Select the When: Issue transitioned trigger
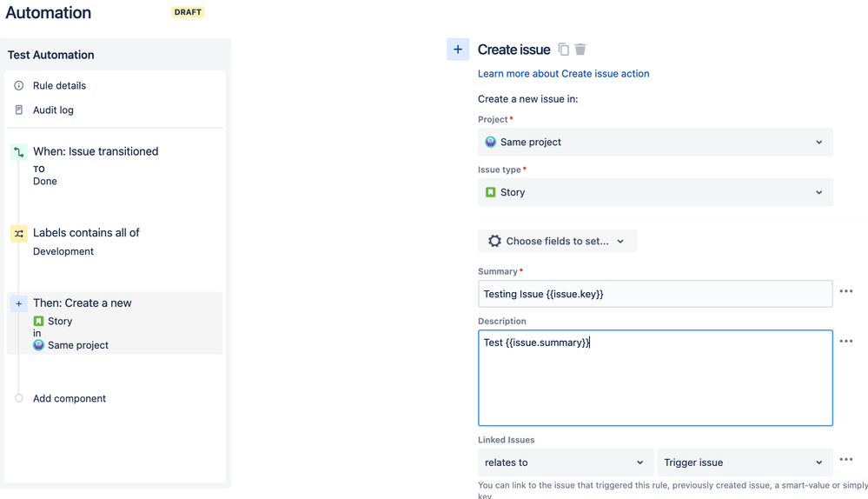This screenshot has height=499, width=868. [96, 151]
